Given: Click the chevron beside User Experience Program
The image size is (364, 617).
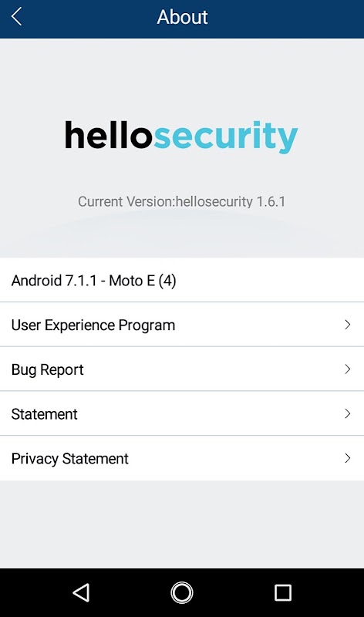Looking at the screenshot, I should click(348, 325).
